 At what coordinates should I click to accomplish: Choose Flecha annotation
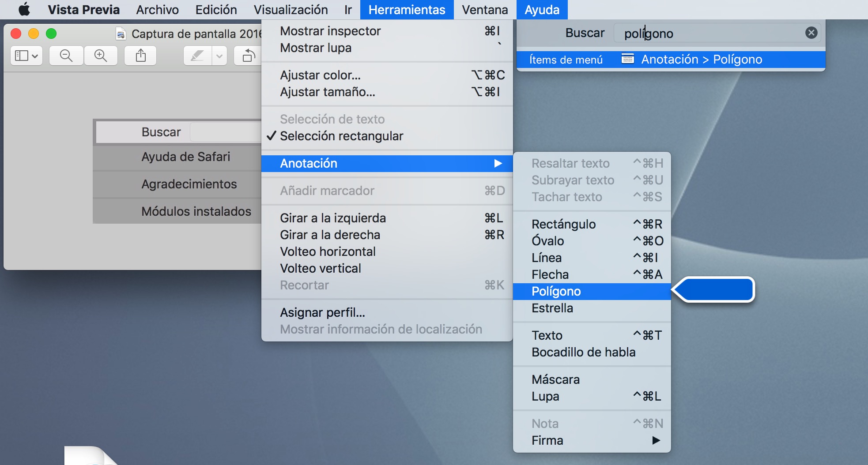pyautogui.click(x=592, y=274)
